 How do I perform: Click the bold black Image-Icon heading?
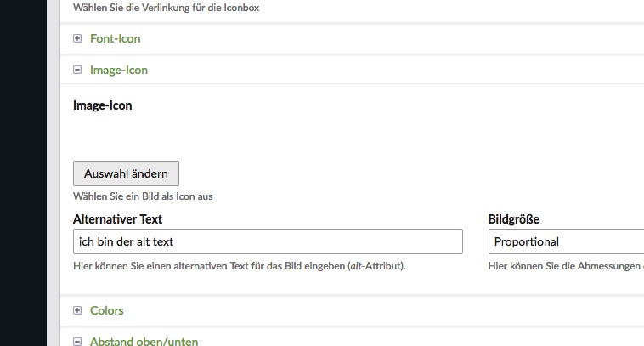pyautogui.click(x=103, y=106)
